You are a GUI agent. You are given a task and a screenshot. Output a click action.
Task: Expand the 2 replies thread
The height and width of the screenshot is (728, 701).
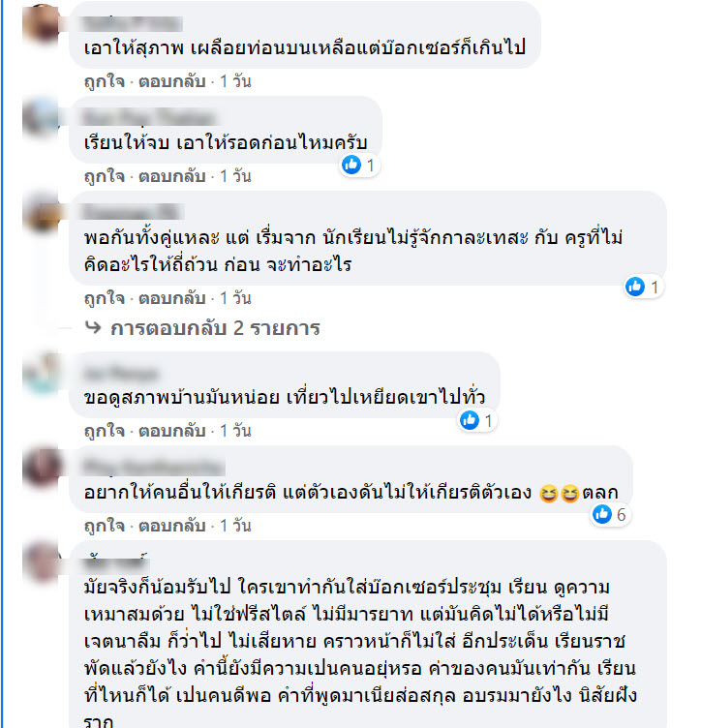[x=215, y=328]
